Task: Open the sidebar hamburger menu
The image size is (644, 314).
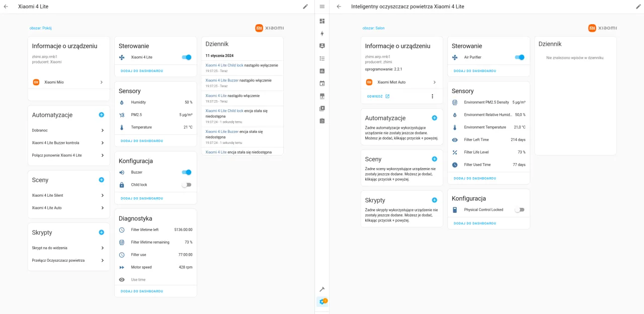Action: click(x=322, y=7)
